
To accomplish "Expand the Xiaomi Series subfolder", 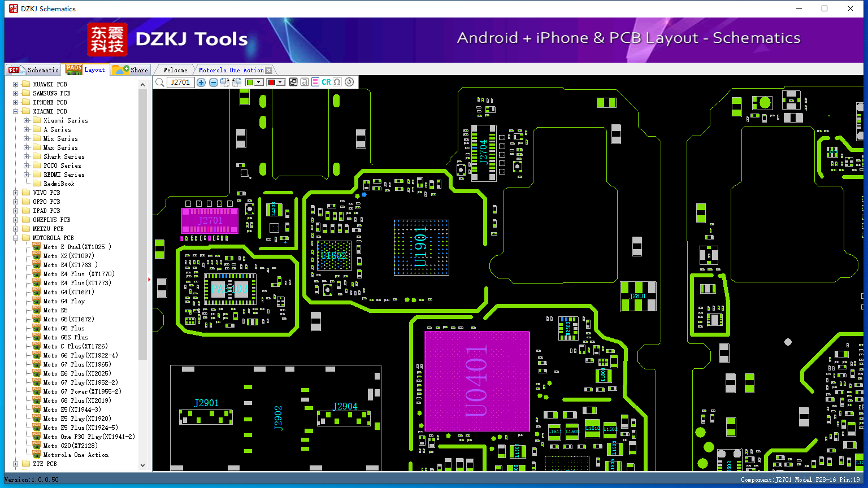I will click(x=26, y=120).
